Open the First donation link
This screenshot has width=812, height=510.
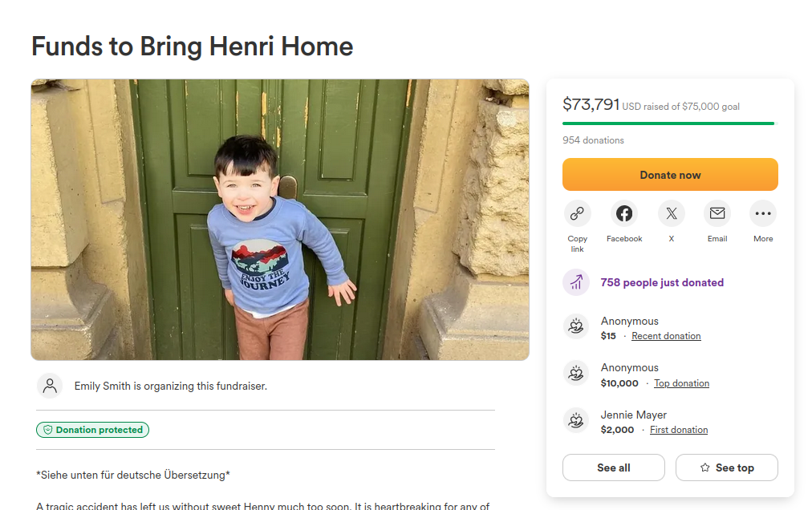(x=679, y=430)
